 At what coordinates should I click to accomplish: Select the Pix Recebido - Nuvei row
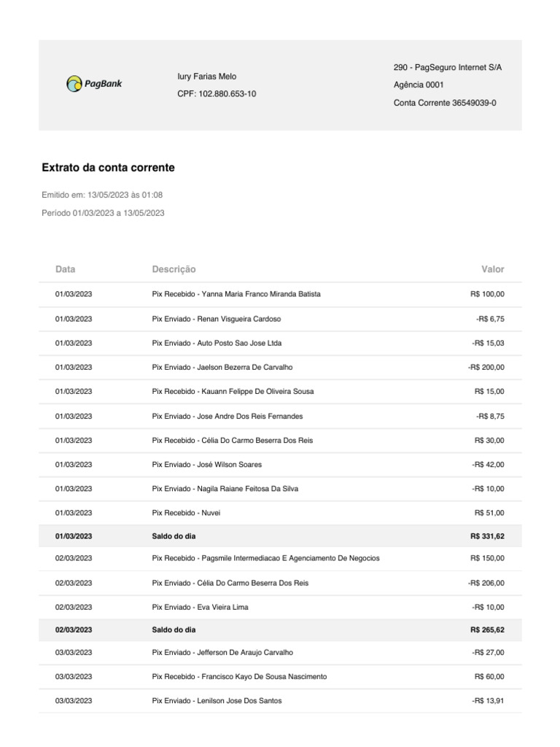(186, 513)
